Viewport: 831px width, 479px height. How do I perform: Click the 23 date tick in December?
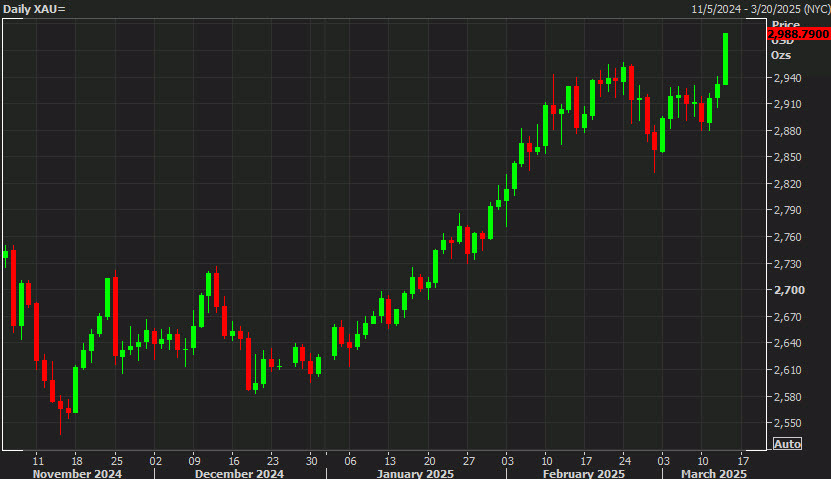(272, 460)
